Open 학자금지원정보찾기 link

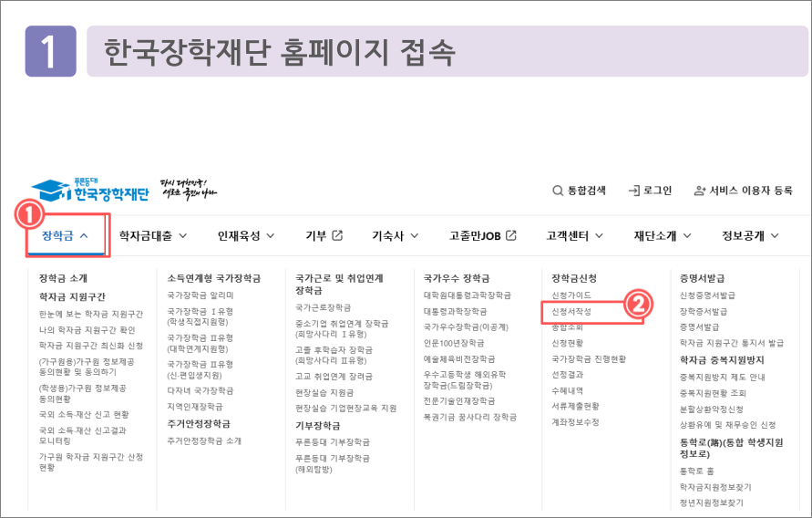point(715,487)
